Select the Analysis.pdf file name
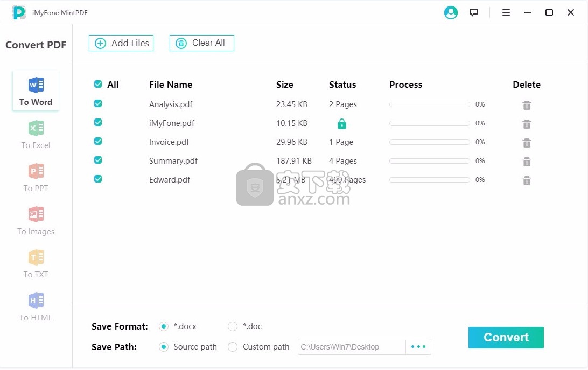The image size is (588, 370). click(171, 104)
